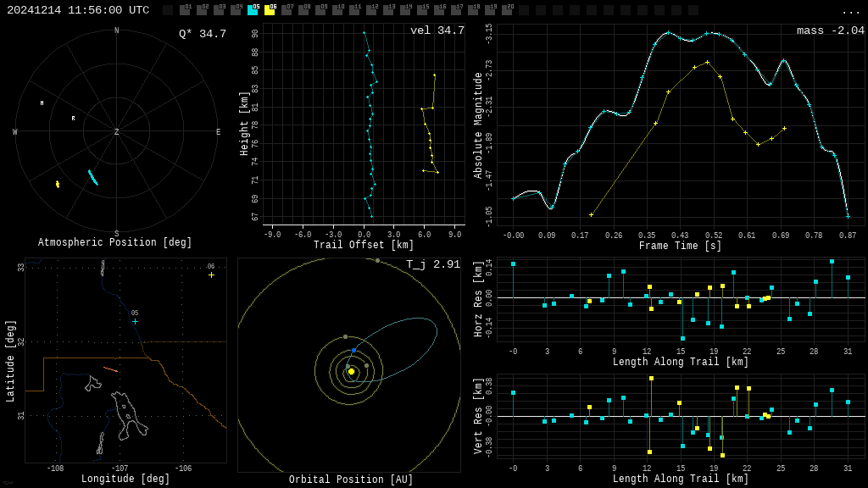The height and width of the screenshot is (488, 868).
Task: Click the yellow station 06 indicator box
Action: [x=270, y=10]
